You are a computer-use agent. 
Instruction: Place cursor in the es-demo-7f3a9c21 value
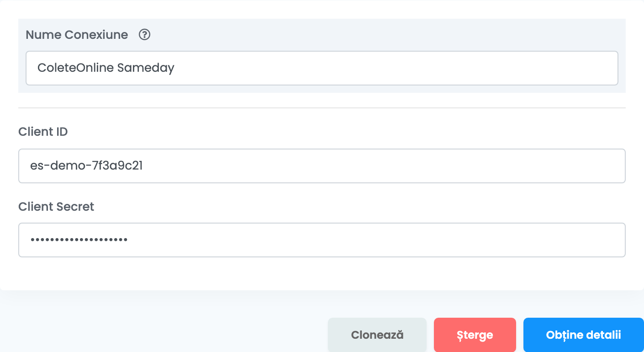(x=87, y=166)
